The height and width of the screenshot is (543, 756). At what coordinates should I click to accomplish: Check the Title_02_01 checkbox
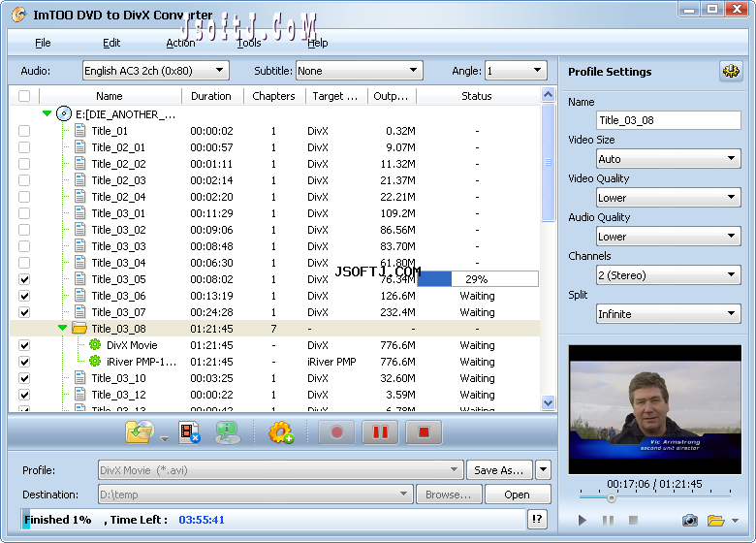[24, 147]
